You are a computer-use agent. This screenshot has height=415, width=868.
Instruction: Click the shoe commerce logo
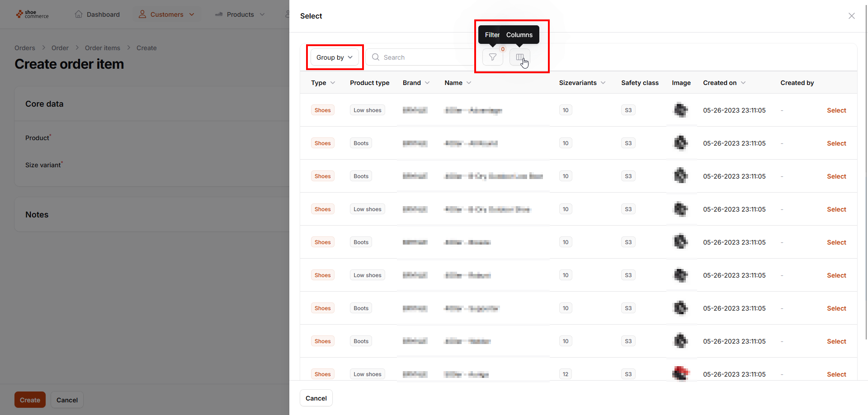coord(32,14)
